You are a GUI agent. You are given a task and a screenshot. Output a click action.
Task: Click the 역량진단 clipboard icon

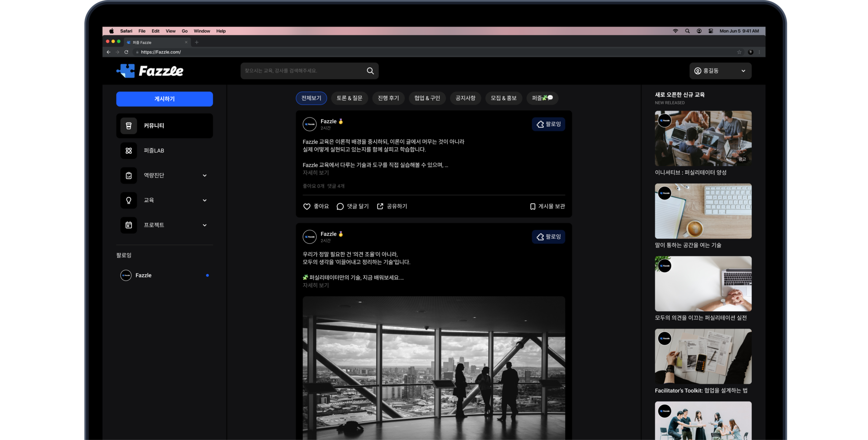pyautogui.click(x=129, y=175)
